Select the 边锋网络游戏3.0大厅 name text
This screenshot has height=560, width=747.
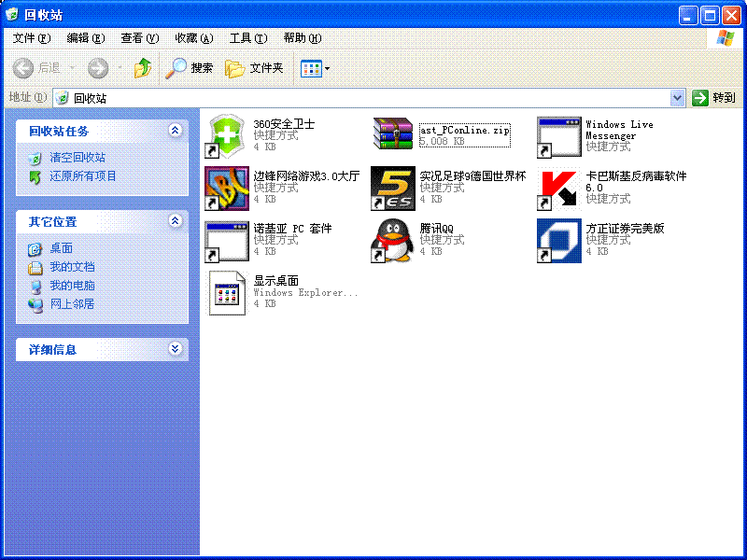click(306, 176)
